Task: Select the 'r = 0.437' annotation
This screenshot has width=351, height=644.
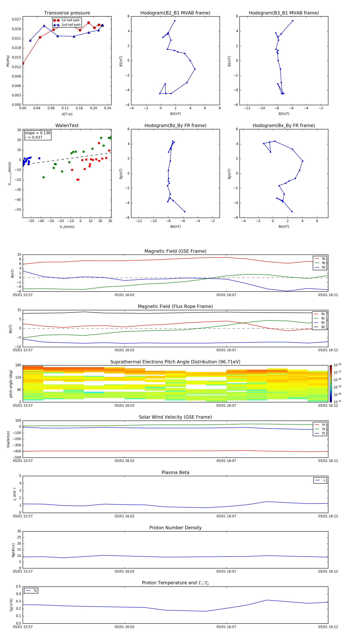Action: (34, 137)
